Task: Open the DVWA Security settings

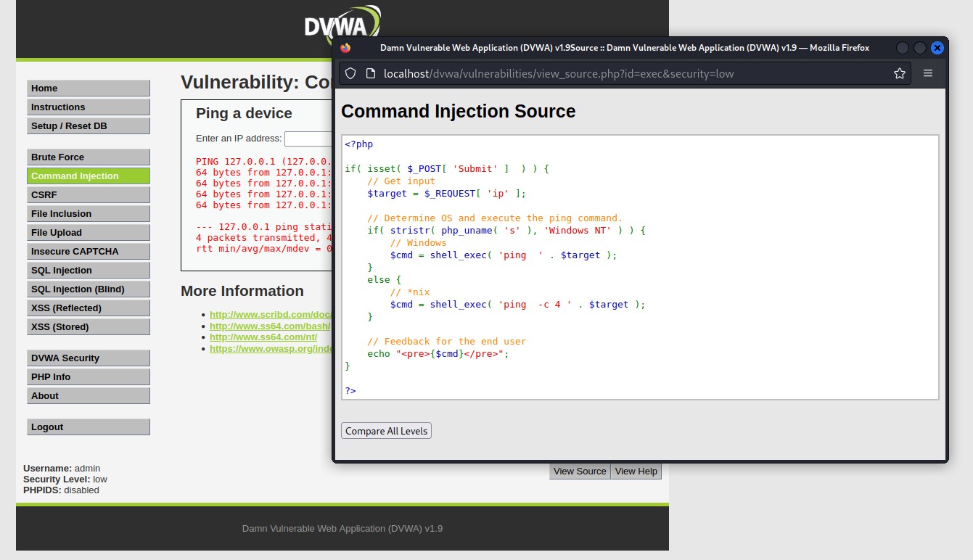Action: point(89,358)
